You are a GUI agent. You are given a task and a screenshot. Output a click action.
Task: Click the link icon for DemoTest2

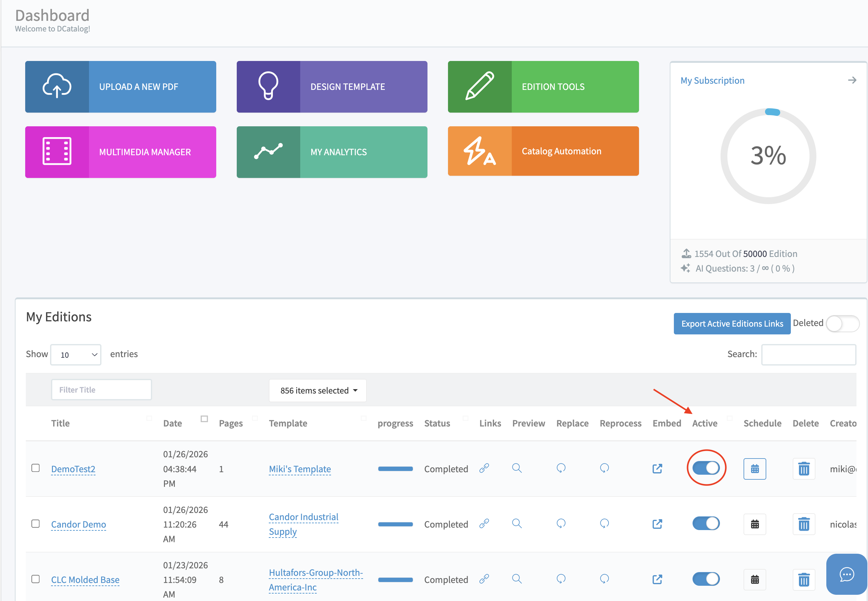(484, 468)
